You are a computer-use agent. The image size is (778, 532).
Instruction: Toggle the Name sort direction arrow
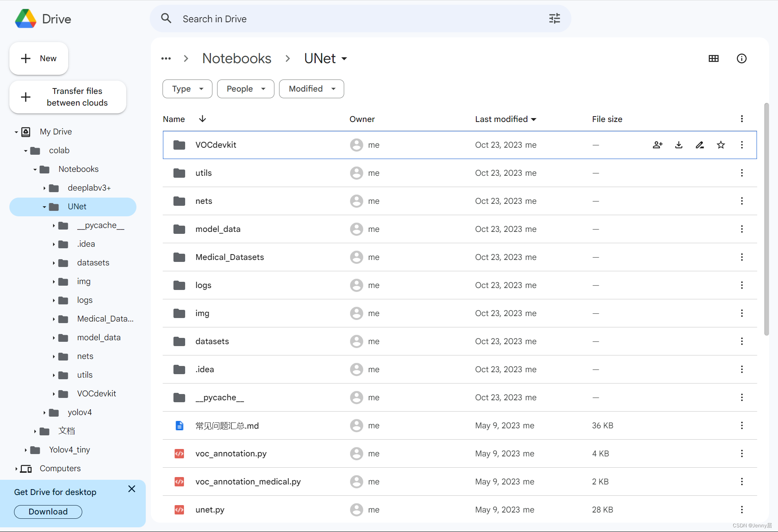click(x=202, y=119)
